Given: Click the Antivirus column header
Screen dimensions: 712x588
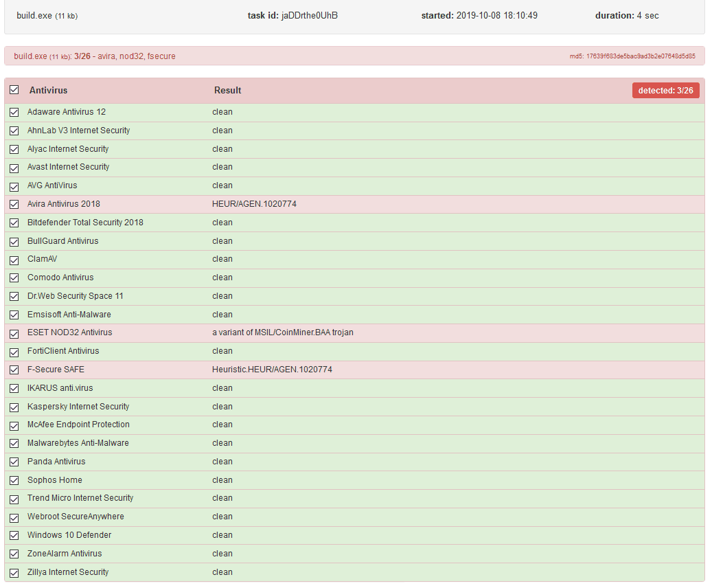Looking at the screenshot, I should (48, 91).
